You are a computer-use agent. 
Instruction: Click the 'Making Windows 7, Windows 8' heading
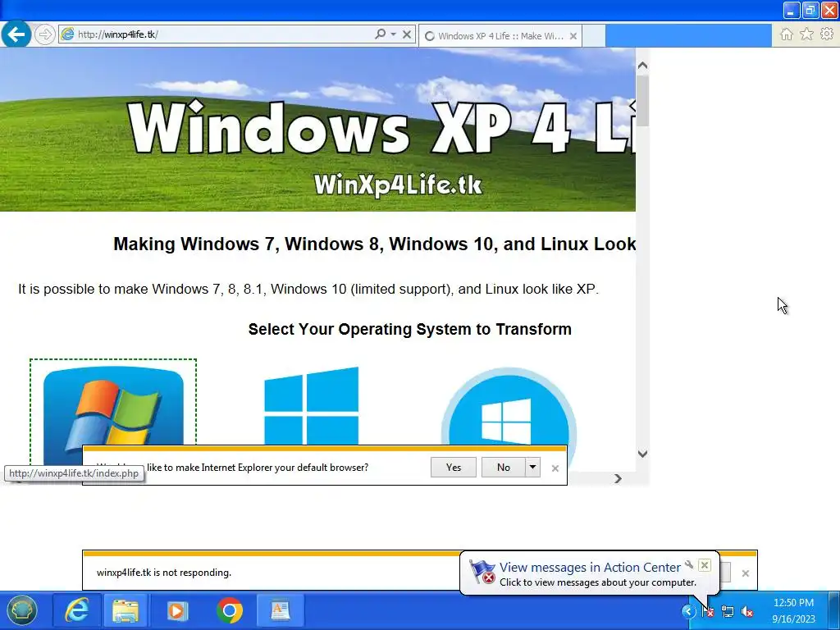[374, 244]
